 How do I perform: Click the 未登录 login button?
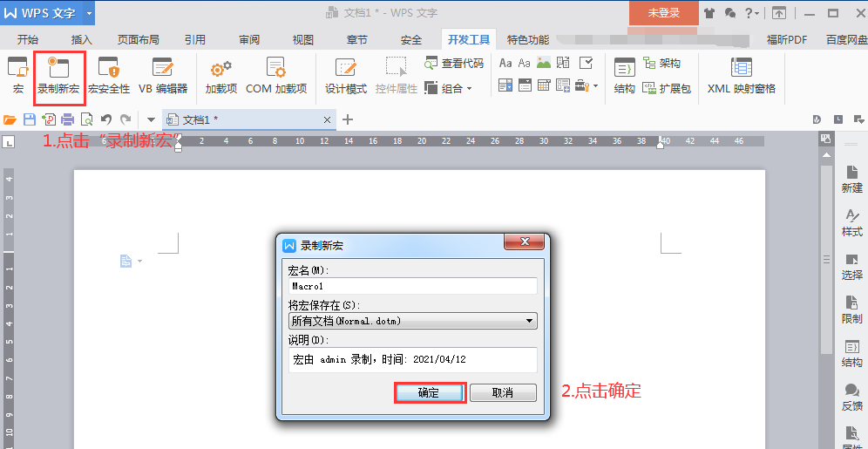[x=664, y=13]
